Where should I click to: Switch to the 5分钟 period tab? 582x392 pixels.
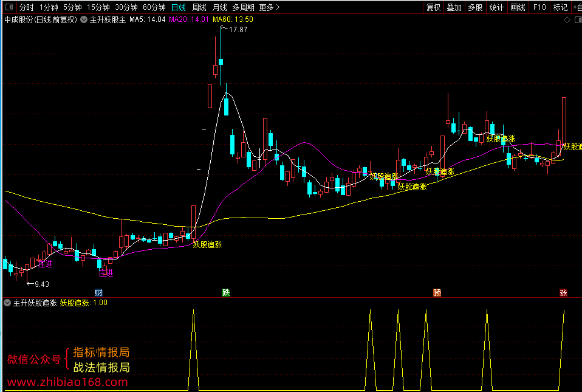click(72, 7)
